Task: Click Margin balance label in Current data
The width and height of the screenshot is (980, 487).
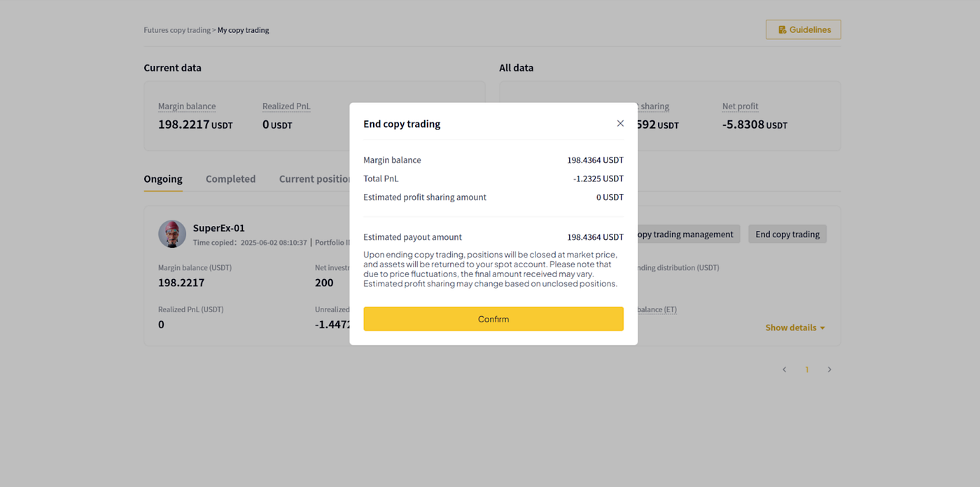Action: 187,106
